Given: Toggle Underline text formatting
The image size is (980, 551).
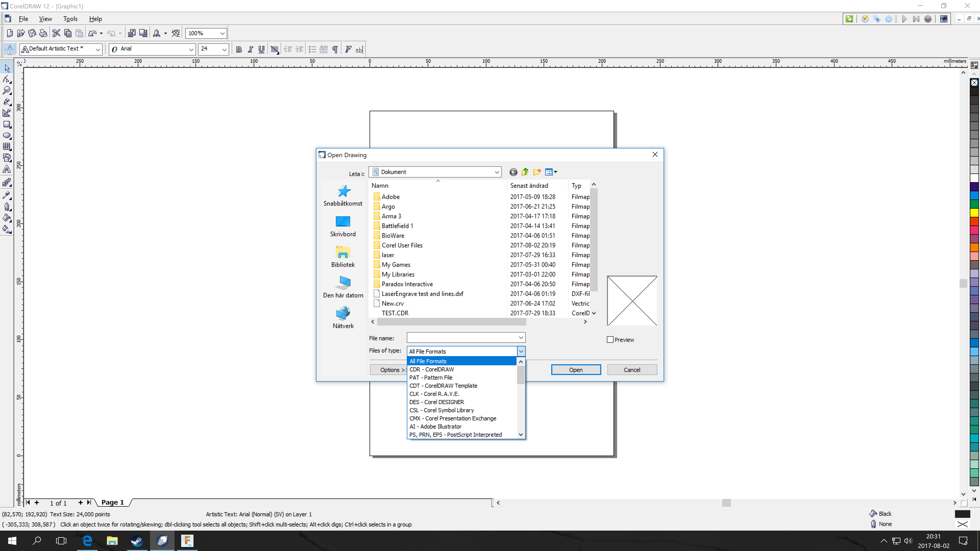Looking at the screenshot, I should point(261,49).
